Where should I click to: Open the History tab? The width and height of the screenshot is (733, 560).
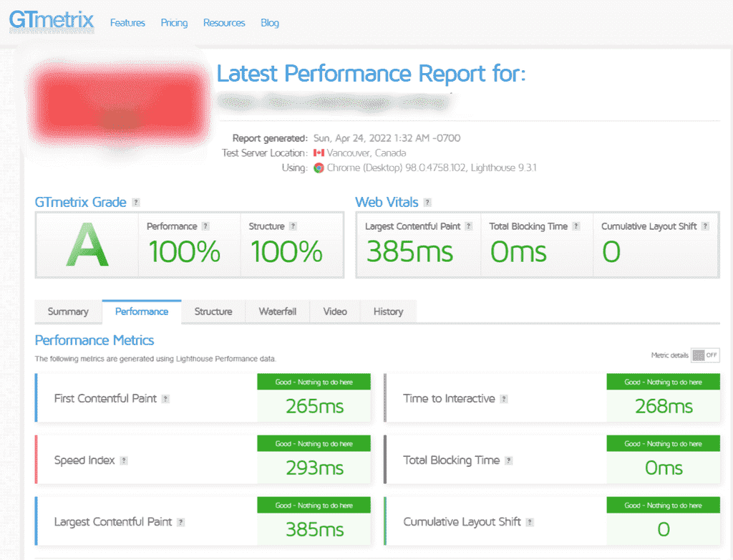coord(389,312)
